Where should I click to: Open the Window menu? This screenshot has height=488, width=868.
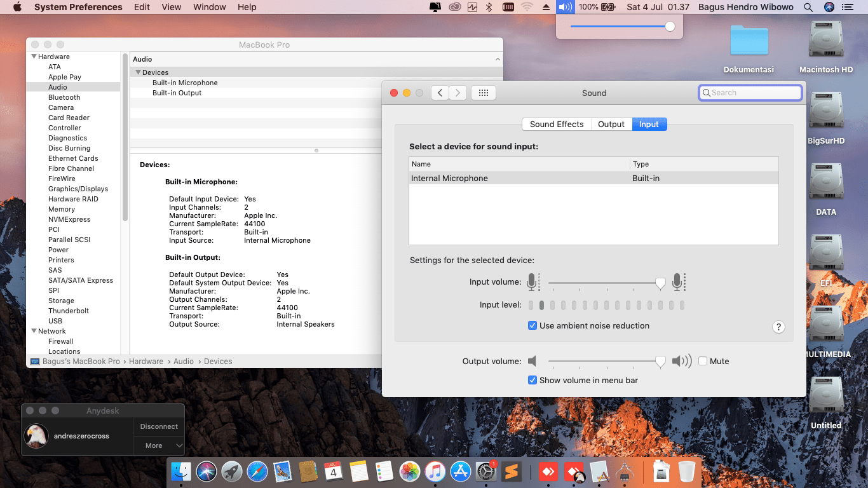(x=210, y=7)
